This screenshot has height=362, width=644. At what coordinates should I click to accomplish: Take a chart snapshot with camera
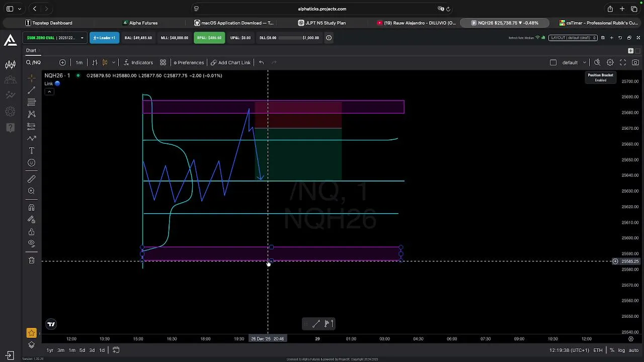click(x=635, y=62)
